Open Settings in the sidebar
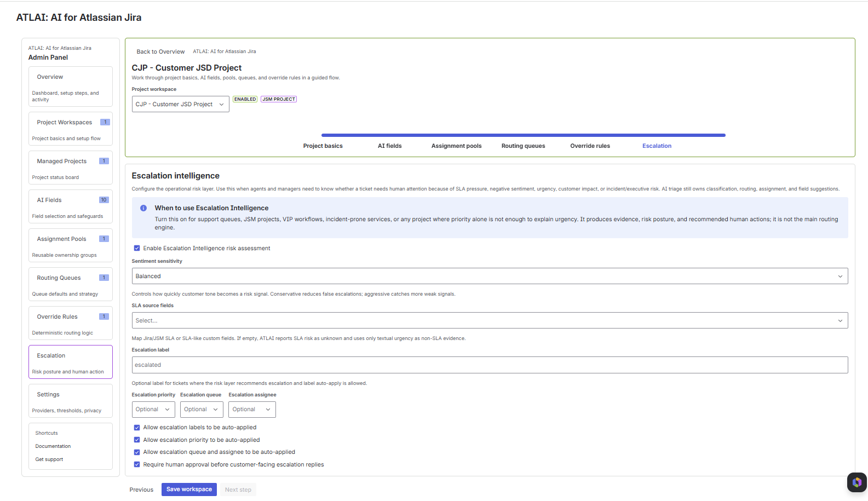 click(x=71, y=401)
